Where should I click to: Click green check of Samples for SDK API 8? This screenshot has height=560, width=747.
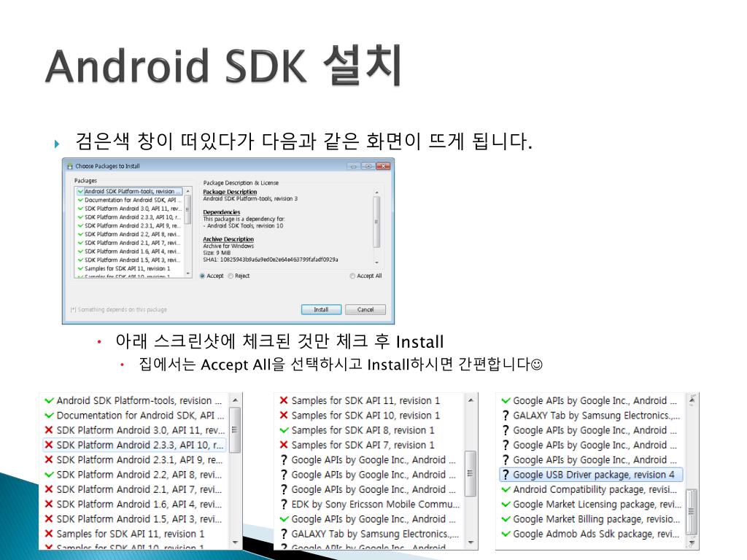[x=284, y=430]
